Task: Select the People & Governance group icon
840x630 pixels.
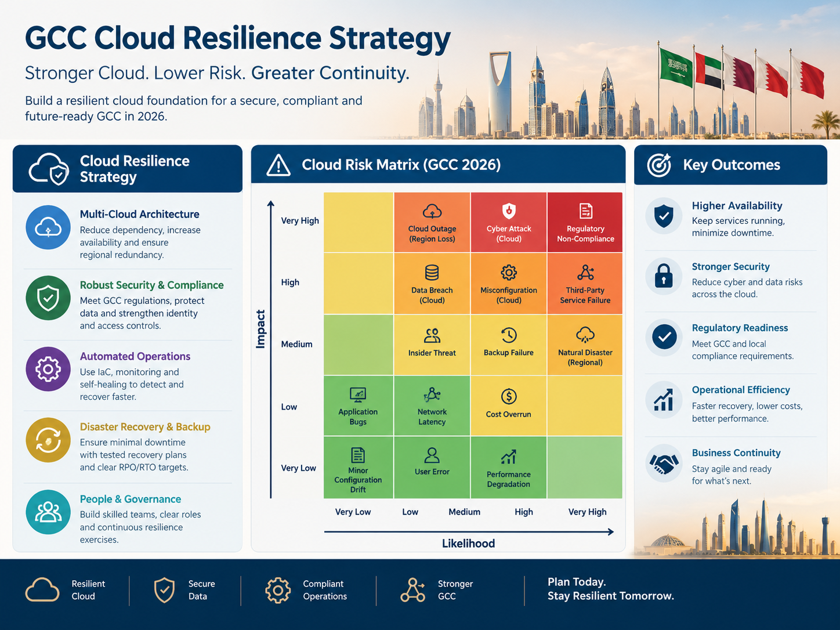Action: click(48, 512)
